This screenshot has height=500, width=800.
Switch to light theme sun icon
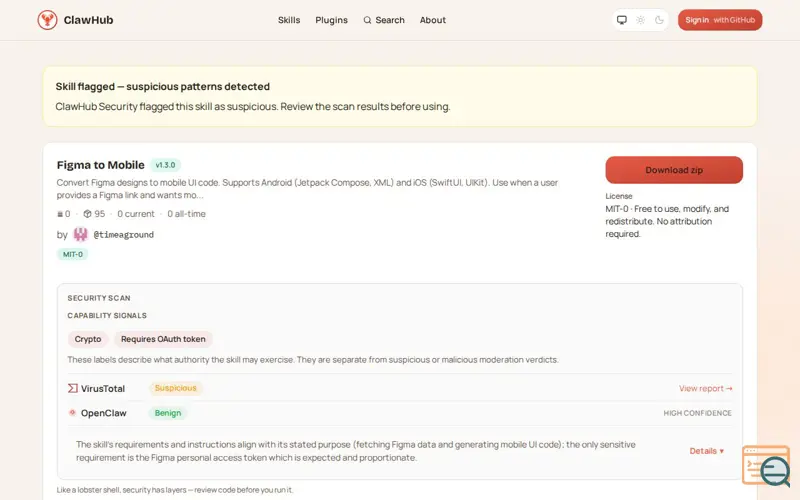tap(640, 20)
